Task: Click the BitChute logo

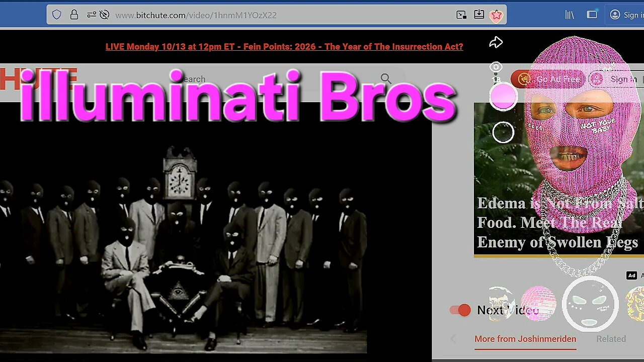Action: pyautogui.click(x=38, y=79)
